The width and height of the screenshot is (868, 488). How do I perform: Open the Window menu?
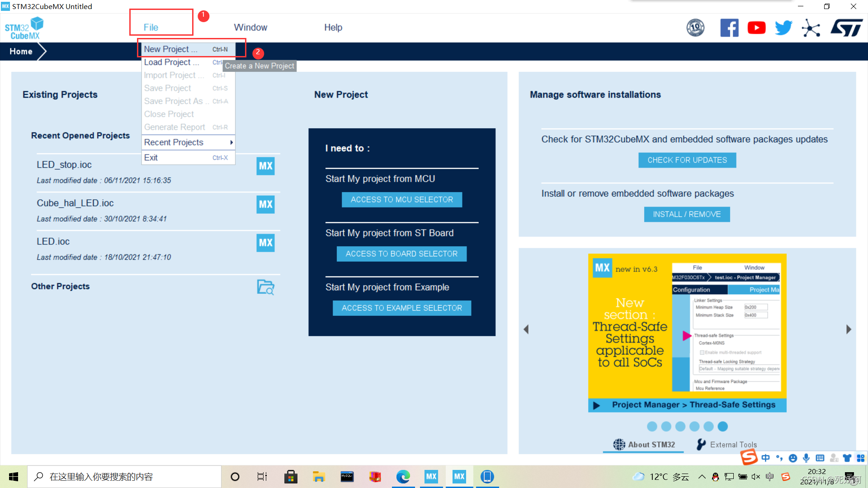(x=250, y=28)
